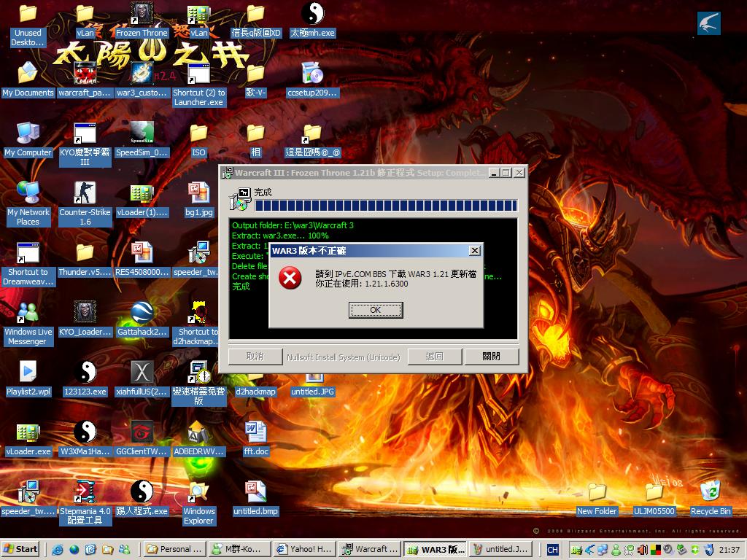
Task: Click the CH language bar indicator
Action: [552, 549]
